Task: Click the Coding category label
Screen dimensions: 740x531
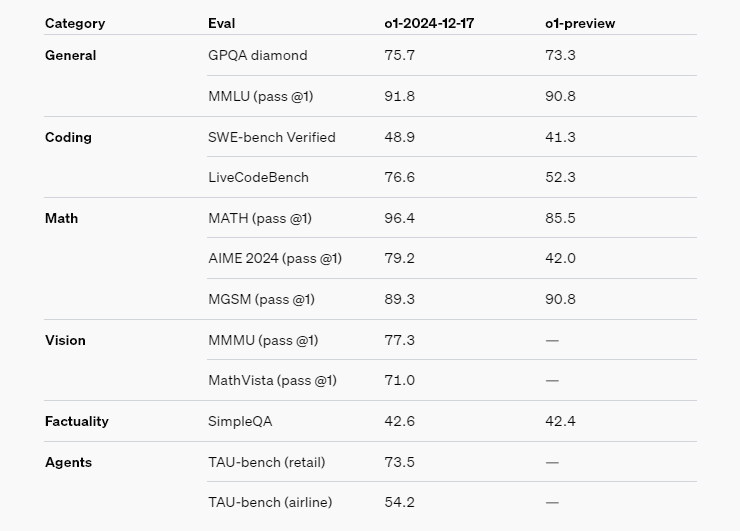Action: coord(68,137)
